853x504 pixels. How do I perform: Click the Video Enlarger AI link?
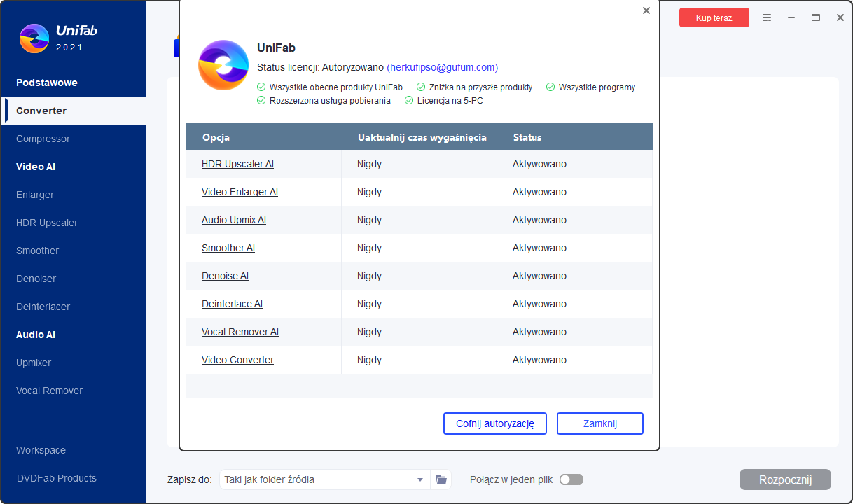click(240, 192)
